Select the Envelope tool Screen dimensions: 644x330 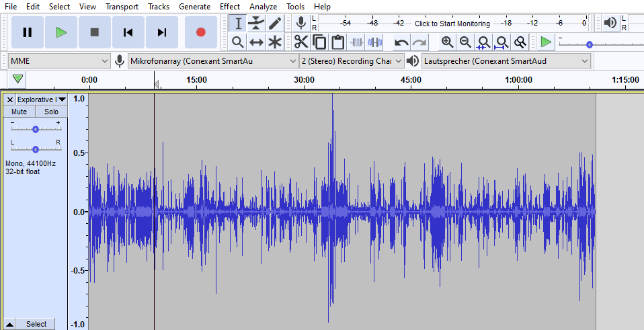[x=256, y=24]
